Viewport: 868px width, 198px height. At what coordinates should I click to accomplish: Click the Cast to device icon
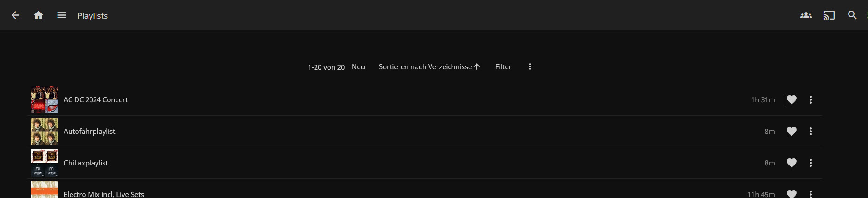pyautogui.click(x=829, y=15)
